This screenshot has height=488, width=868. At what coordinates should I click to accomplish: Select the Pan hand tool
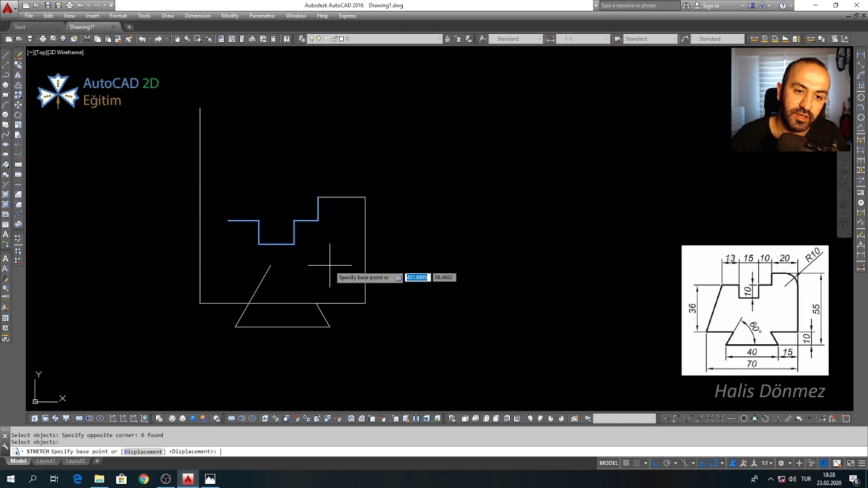tap(177, 39)
